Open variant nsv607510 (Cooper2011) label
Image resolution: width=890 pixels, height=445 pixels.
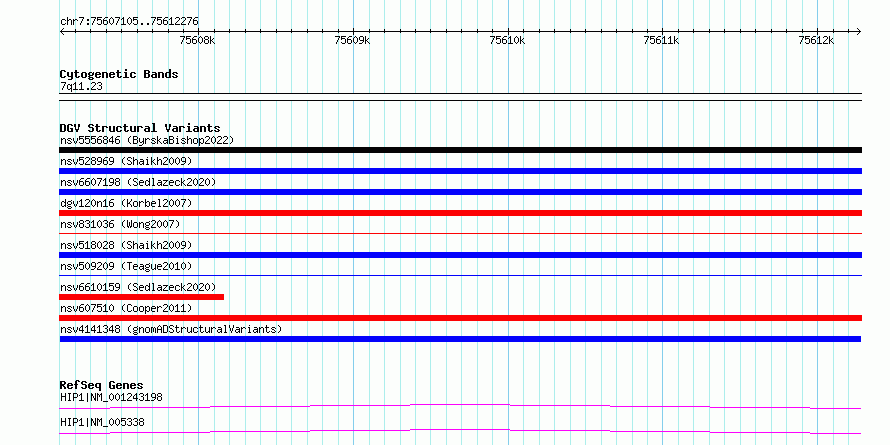pyautogui.click(x=126, y=308)
